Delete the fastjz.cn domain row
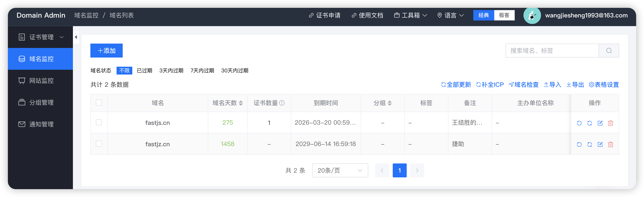 tap(611, 144)
